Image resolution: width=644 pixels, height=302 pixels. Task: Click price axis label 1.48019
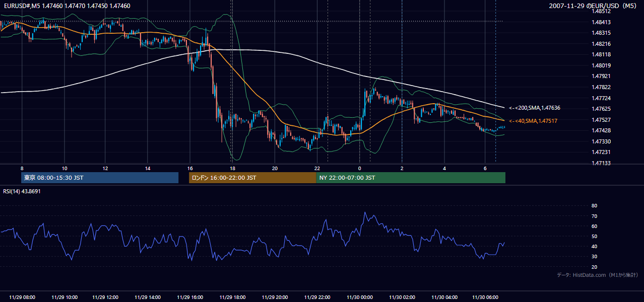[x=601, y=65]
